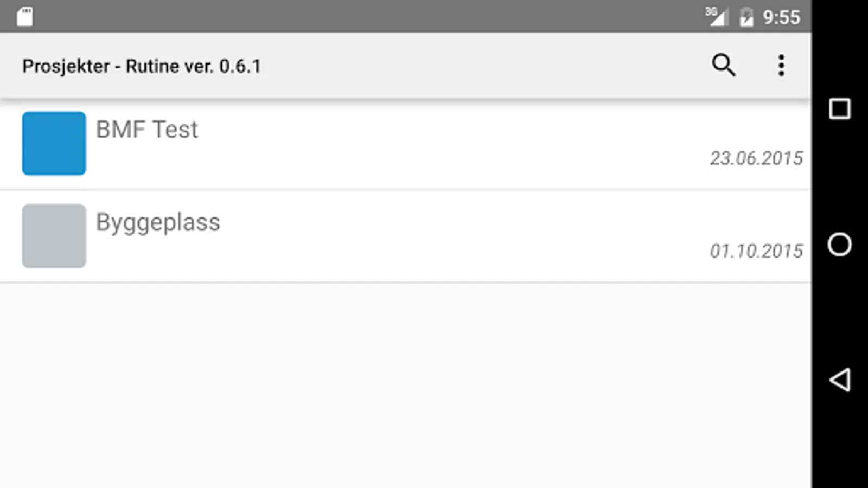The height and width of the screenshot is (488, 868).
Task: Tap the battery charging icon
Action: click(746, 17)
